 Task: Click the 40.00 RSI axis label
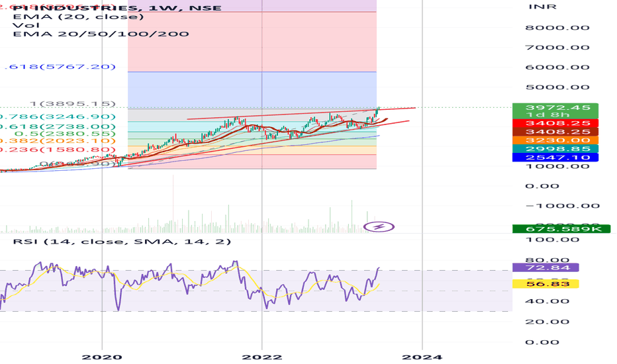pos(547,301)
